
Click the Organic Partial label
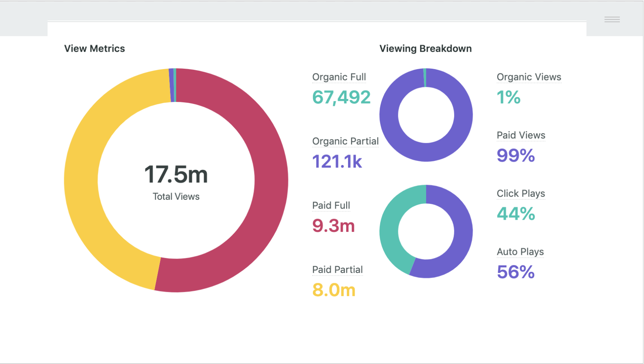345,141
